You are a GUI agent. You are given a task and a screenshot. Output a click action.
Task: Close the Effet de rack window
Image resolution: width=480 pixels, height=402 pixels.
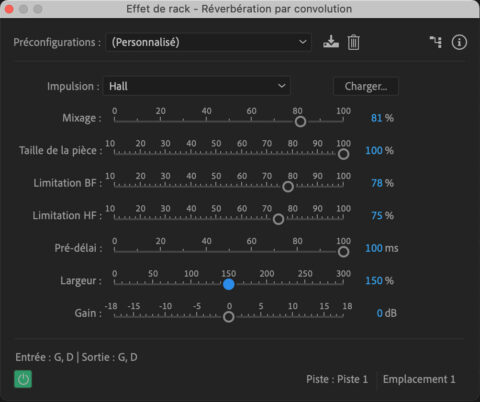(9, 9)
